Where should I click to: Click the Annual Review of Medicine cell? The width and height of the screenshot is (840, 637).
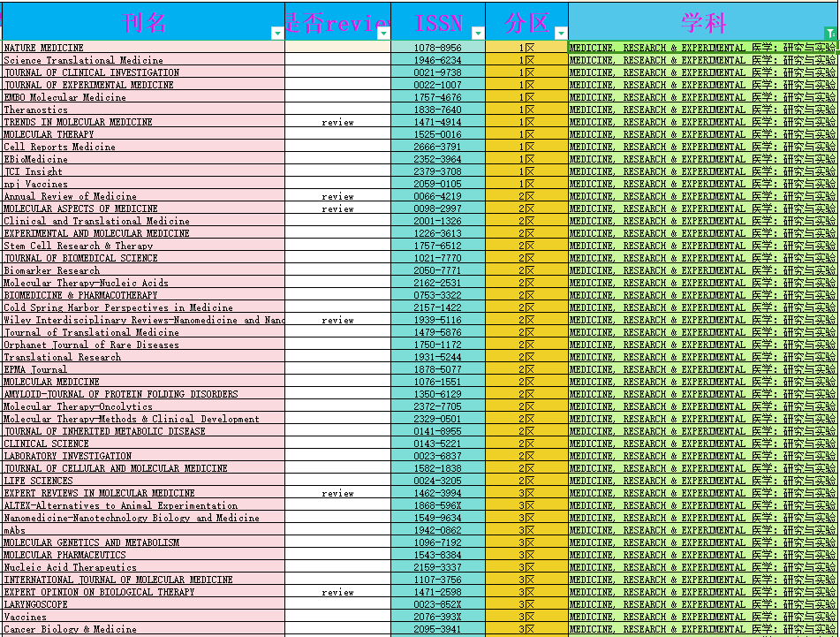[144, 196]
